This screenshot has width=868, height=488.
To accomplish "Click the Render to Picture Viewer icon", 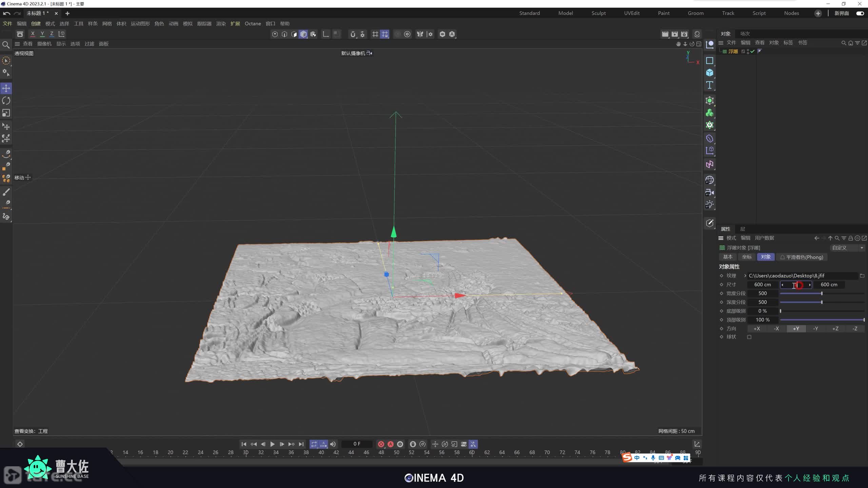I will click(675, 34).
